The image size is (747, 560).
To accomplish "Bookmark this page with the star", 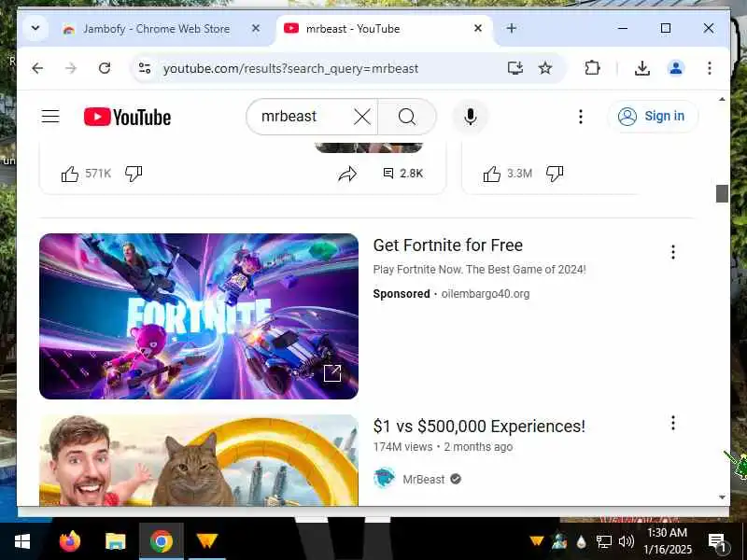I will click(545, 68).
